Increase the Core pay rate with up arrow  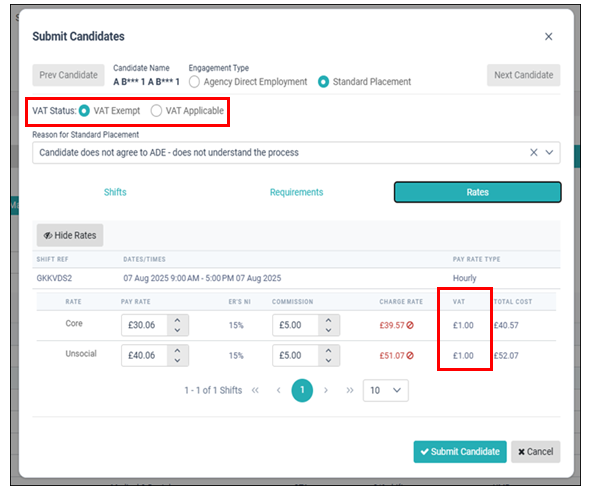pyautogui.click(x=177, y=320)
